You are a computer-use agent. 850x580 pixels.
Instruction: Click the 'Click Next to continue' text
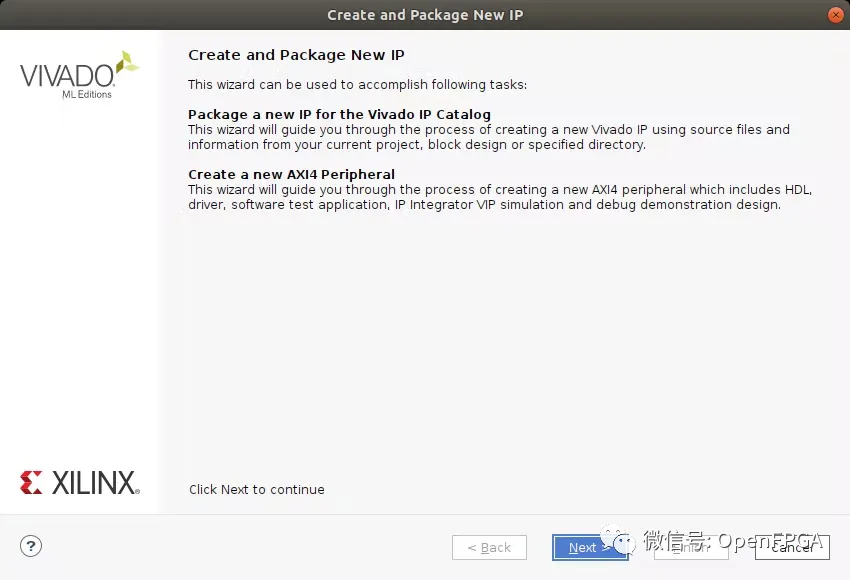coord(256,489)
